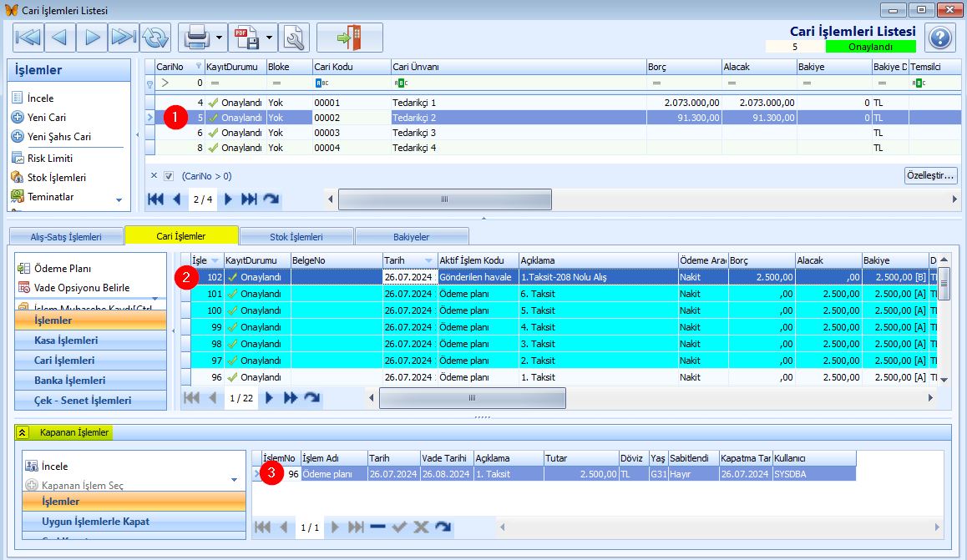Open the Cari İşlemleri group
Viewport: 967px width, 560px height.
click(x=91, y=361)
